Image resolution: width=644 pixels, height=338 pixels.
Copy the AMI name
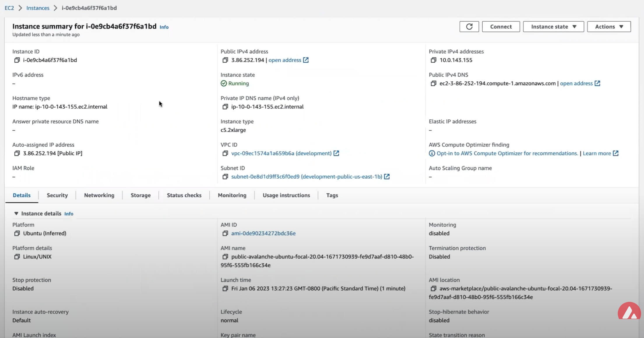225,257
